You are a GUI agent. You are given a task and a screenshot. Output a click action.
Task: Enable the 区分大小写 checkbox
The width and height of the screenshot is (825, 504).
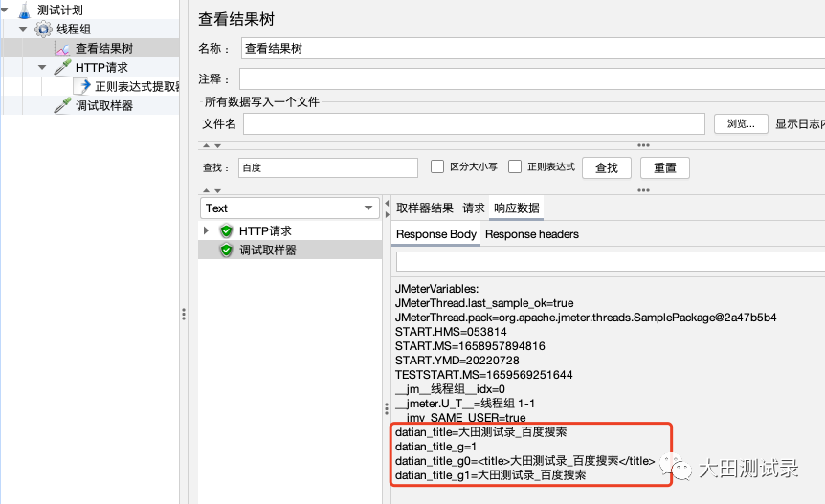(x=437, y=166)
